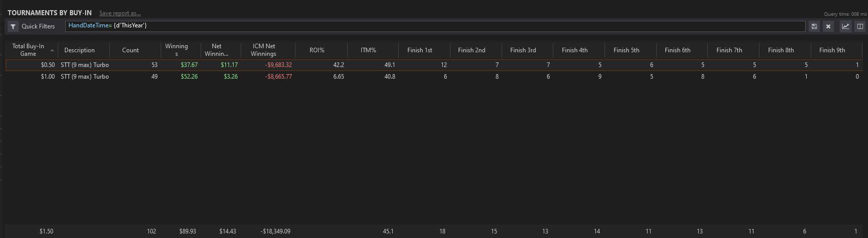The height and width of the screenshot is (238, 868).
Task: Click the ROI% column header
Action: [317, 50]
